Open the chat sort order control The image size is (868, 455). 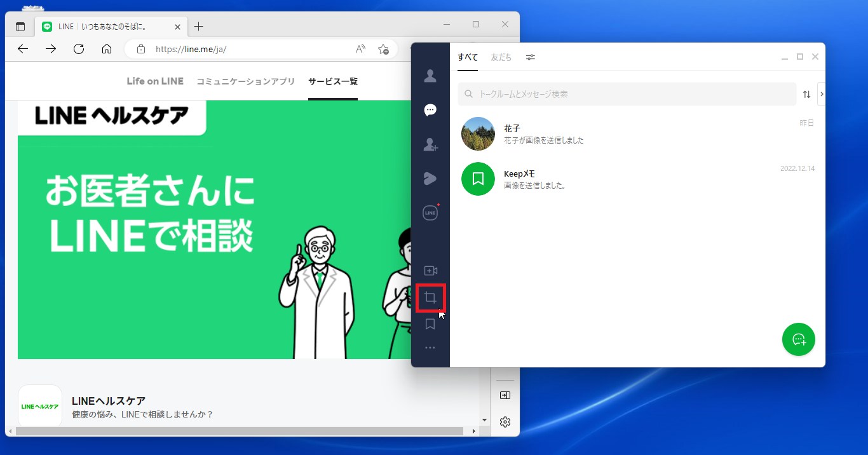[x=806, y=93]
